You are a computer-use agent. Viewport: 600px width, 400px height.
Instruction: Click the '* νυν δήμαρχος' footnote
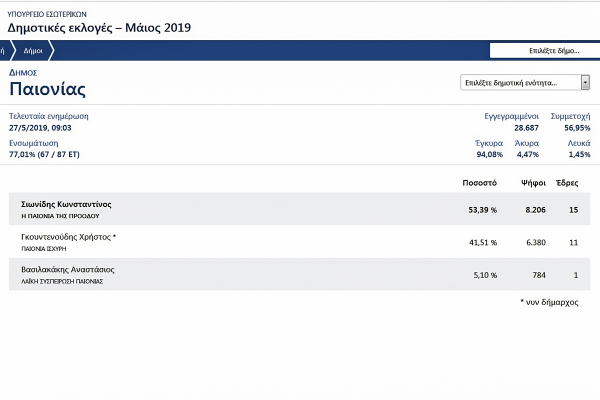pos(549,301)
